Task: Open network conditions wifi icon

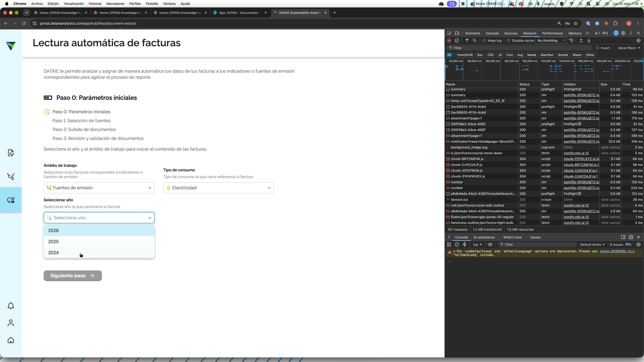Action: tap(571, 40)
